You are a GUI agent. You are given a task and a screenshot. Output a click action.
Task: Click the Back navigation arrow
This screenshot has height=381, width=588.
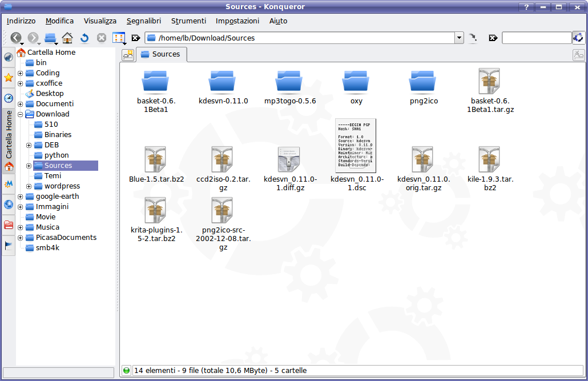tap(15, 38)
